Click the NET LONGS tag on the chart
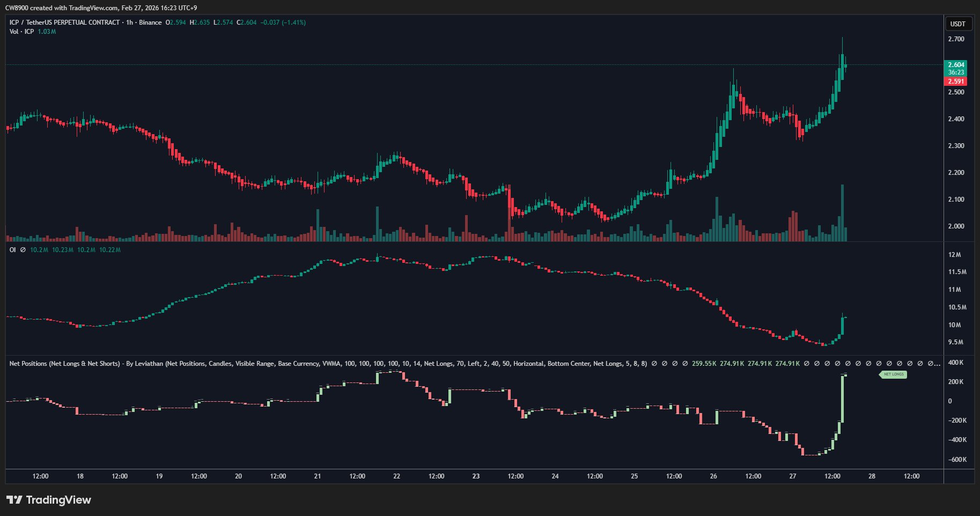The image size is (980, 516). [x=893, y=374]
